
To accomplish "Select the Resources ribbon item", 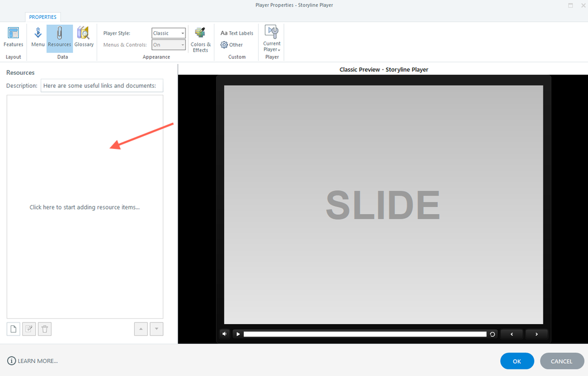I will tap(60, 37).
